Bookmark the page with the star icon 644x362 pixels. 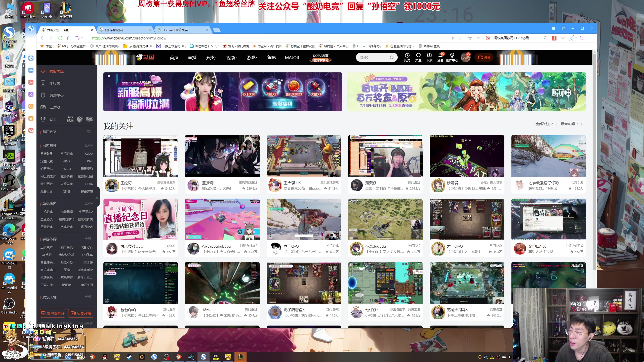(470, 38)
